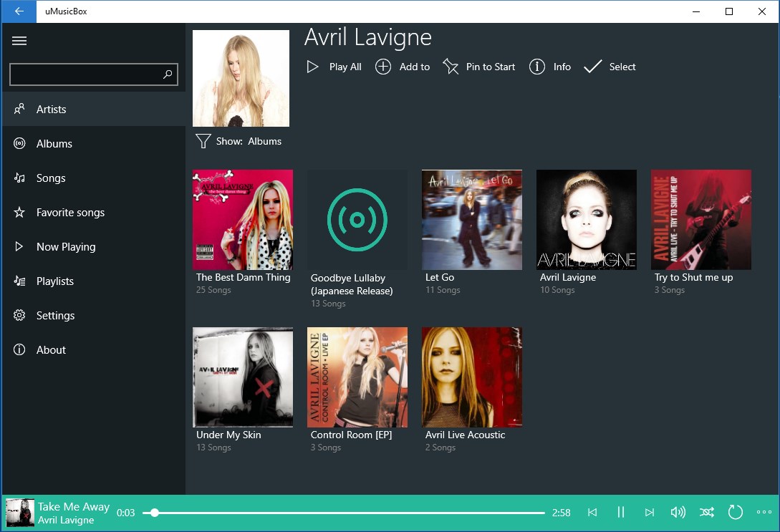Open the About page
Screen dimensions: 780x532
94,349
